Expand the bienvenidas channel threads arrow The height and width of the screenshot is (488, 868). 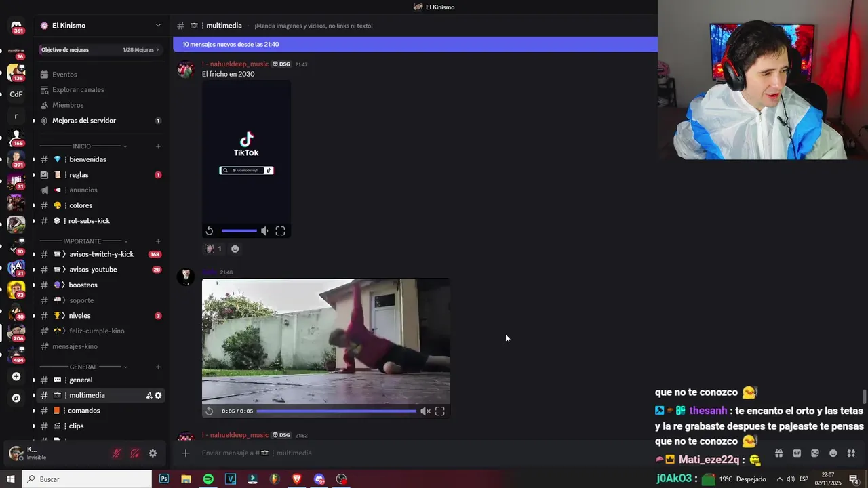tap(34, 159)
